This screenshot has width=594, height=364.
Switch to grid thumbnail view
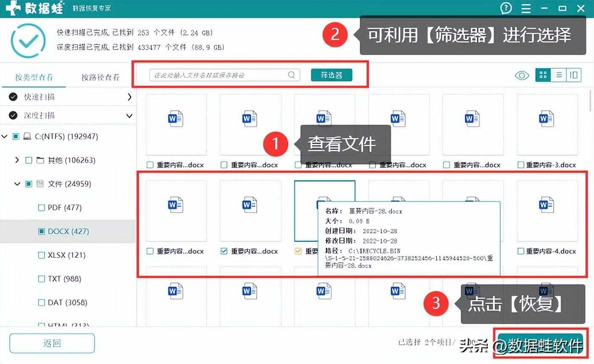(543, 75)
